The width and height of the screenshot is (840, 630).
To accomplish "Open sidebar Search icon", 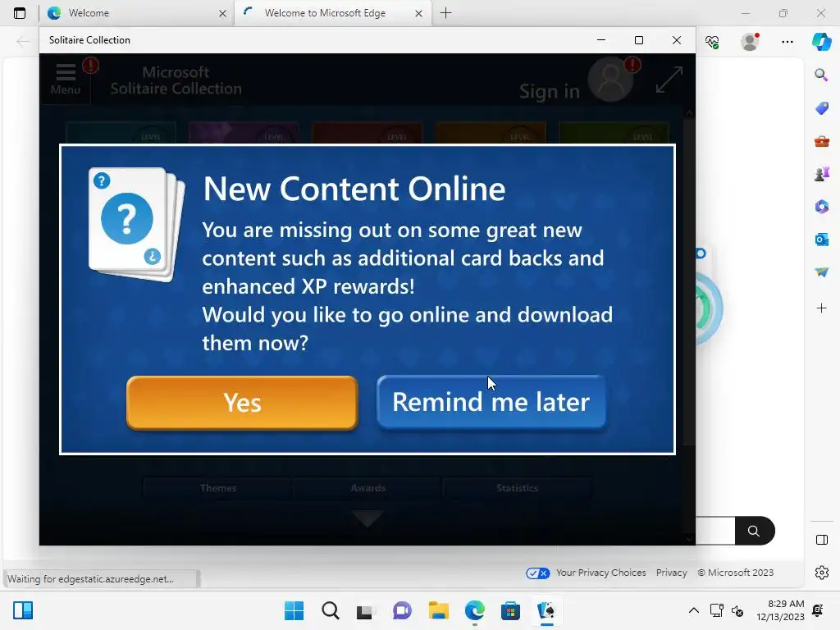I will pyautogui.click(x=821, y=75).
